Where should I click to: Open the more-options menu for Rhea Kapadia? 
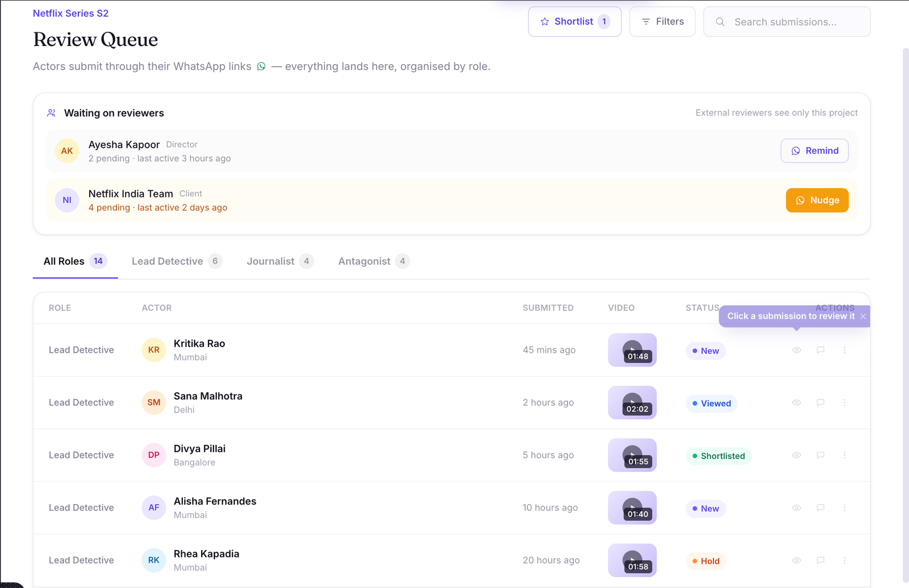[844, 560]
